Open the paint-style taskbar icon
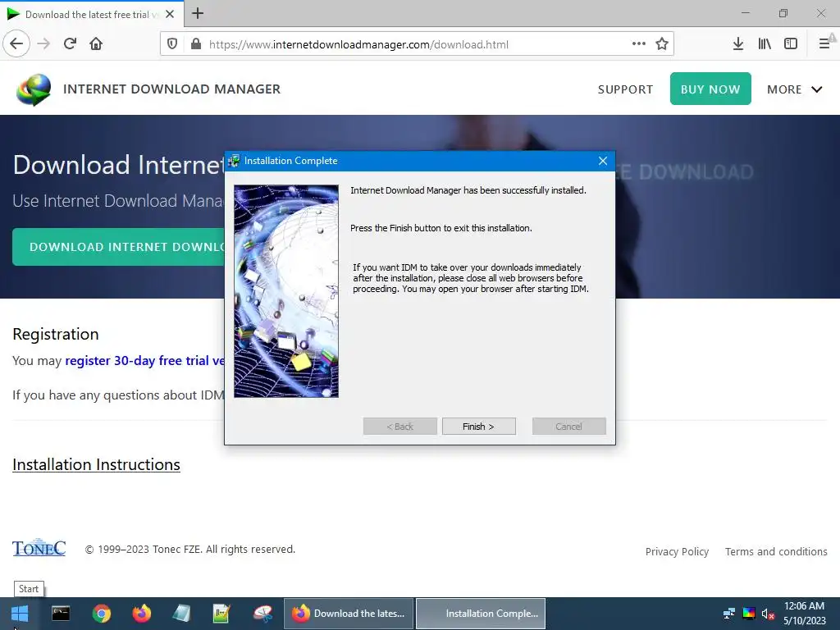The image size is (840, 630). tap(262, 614)
